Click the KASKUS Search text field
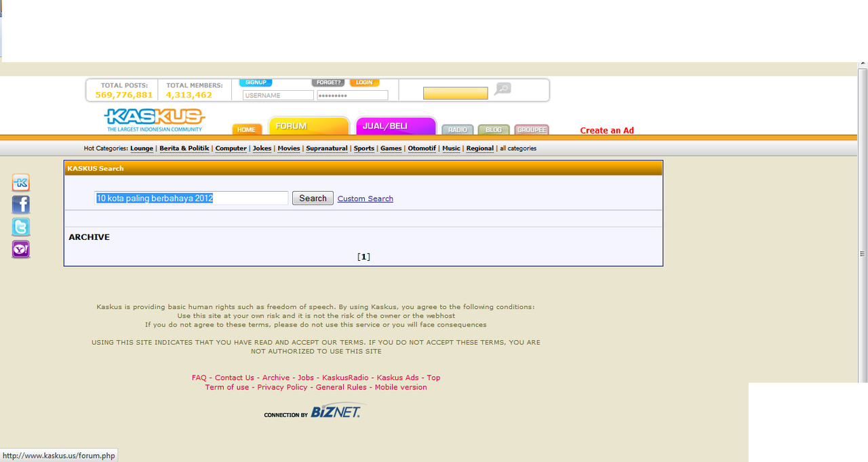The height and width of the screenshot is (462, 868). [191, 198]
